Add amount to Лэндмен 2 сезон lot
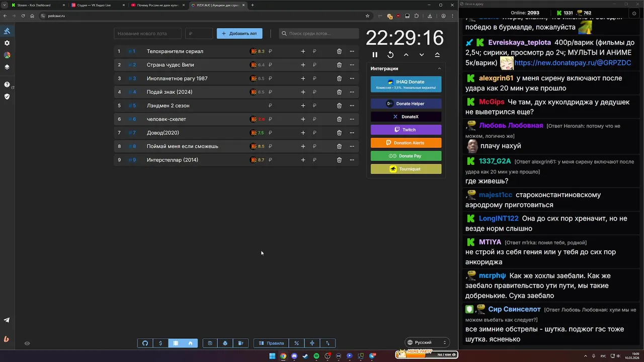Viewport: 644px width, 362px height. (x=303, y=106)
